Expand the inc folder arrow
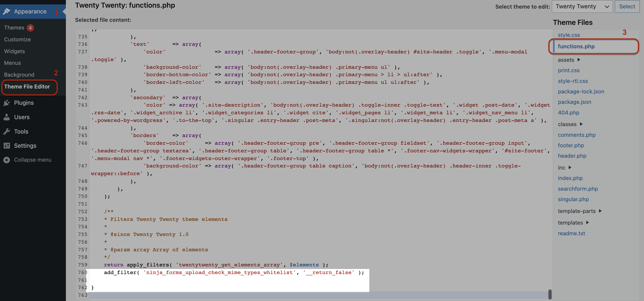The height and width of the screenshot is (301, 644). pyautogui.click(x=570, y=167)
